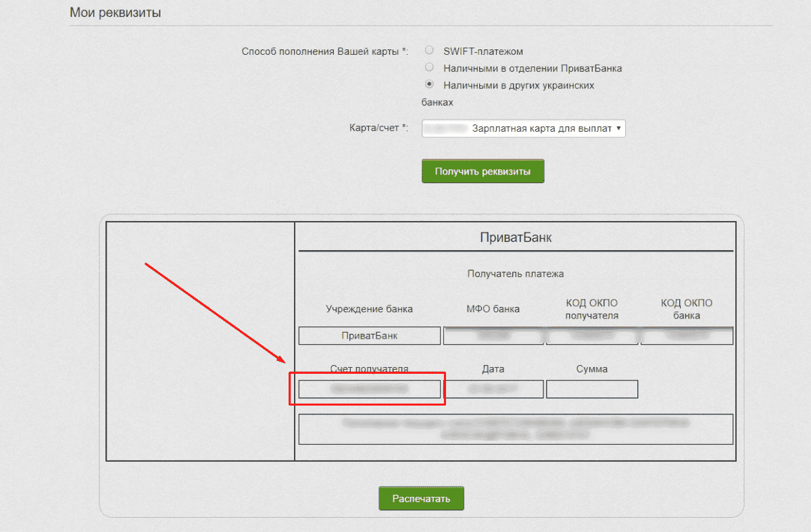Focus the empty Сумма field
The width and height of the screenshot is (811, 532).
tap(592, 389)
